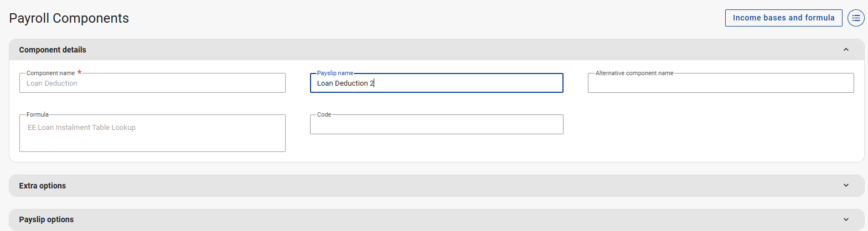Expand Payslip options using chevron arrow
This screenshot has height=231, width=868.
coord(845,219)
